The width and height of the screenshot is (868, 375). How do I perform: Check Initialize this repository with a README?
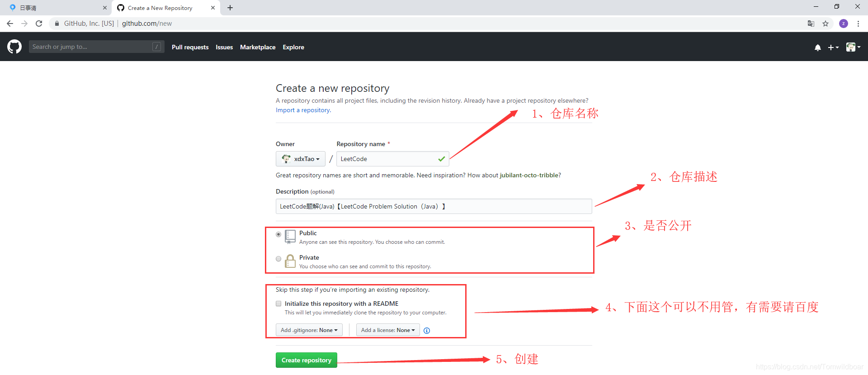(278, 304)
